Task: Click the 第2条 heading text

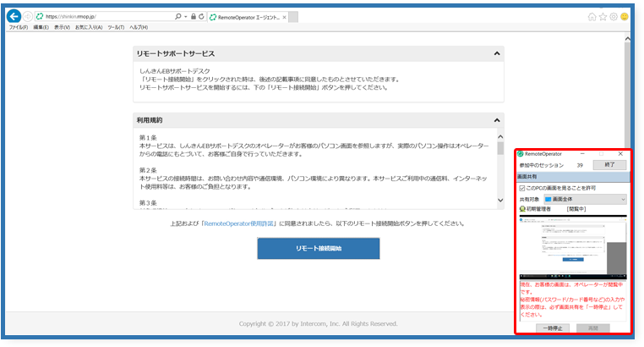Action: pos(148,170)
